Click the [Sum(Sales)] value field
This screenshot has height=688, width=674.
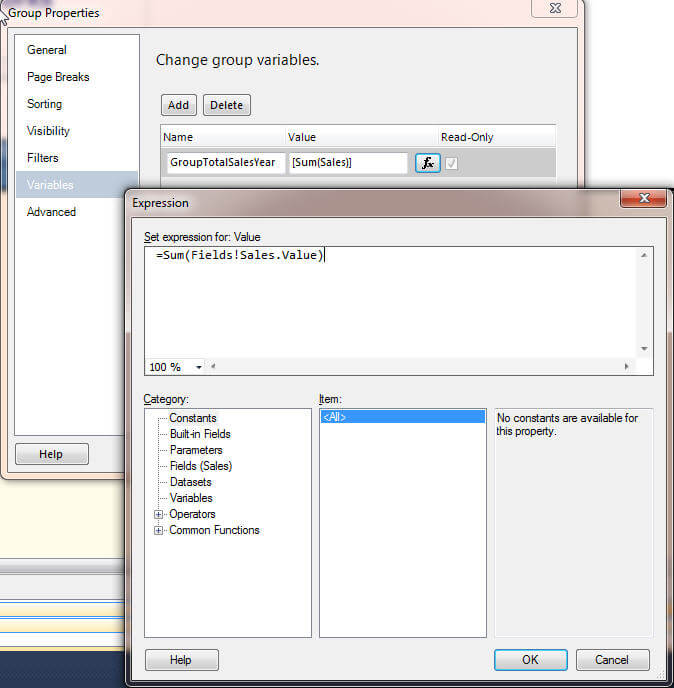(x=348, y=163)
